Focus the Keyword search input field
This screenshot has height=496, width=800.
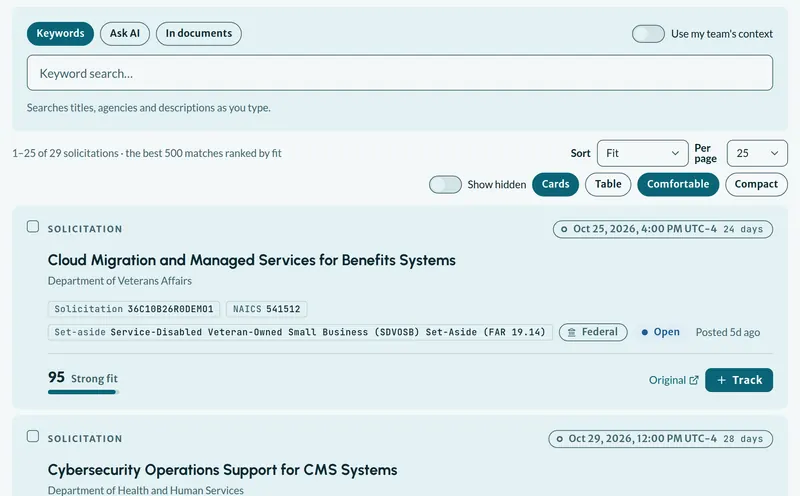pyautogui.click(x=400, y=73)
